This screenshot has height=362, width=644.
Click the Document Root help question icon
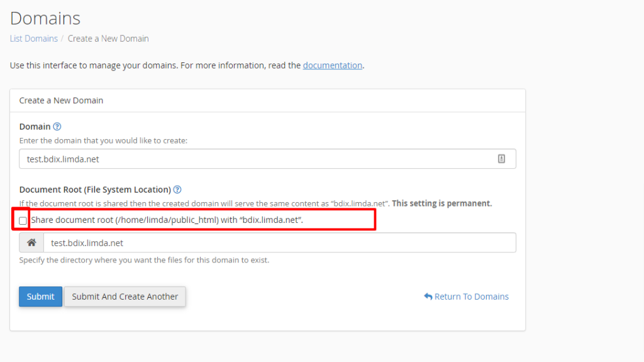pos(177,189)
